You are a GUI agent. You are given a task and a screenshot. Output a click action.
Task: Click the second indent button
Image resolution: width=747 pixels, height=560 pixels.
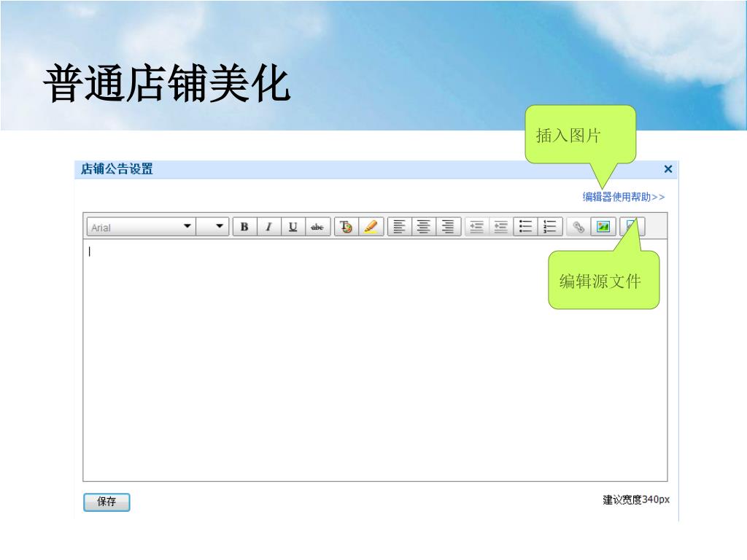pos(501,227)
